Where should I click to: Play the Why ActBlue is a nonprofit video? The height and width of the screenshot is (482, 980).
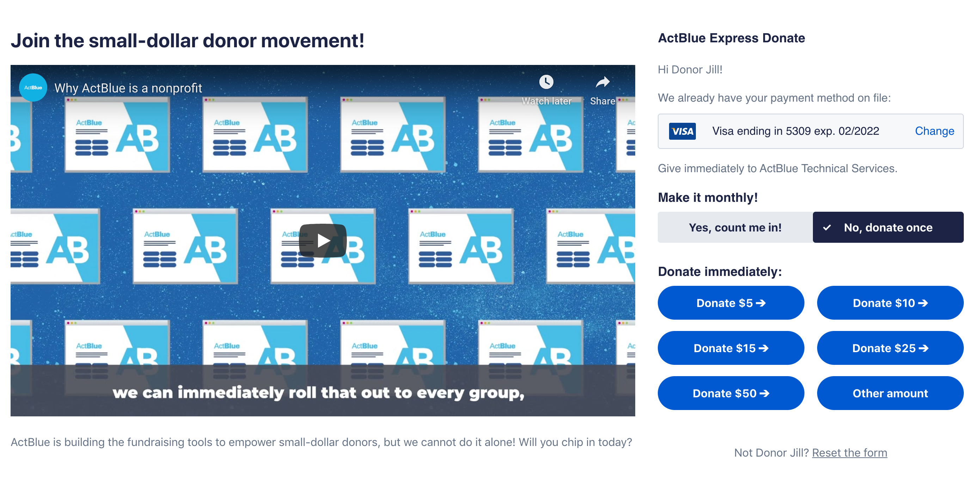(x=323, y=240)
